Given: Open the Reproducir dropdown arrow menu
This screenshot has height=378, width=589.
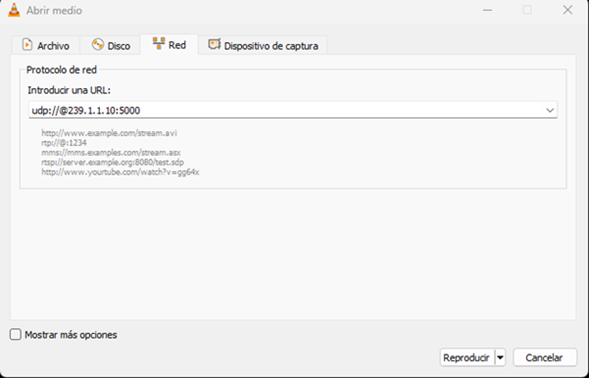Looking at the screenshot, I should point(500,357).
